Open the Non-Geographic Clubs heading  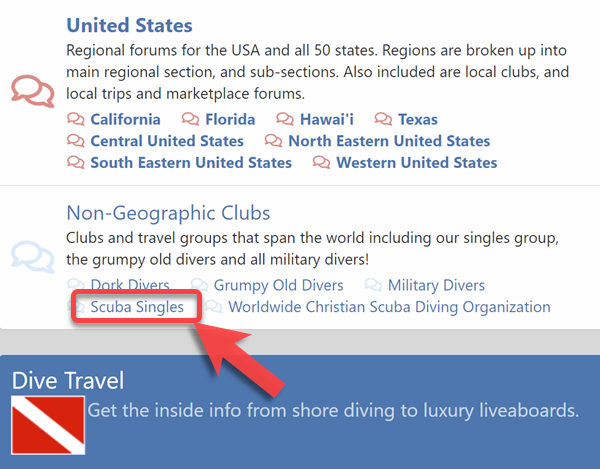point(168,213)
